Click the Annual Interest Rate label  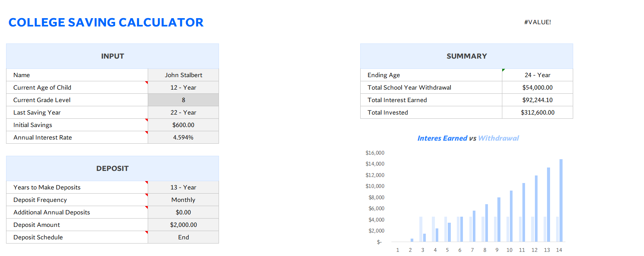(x=43, y=137)
